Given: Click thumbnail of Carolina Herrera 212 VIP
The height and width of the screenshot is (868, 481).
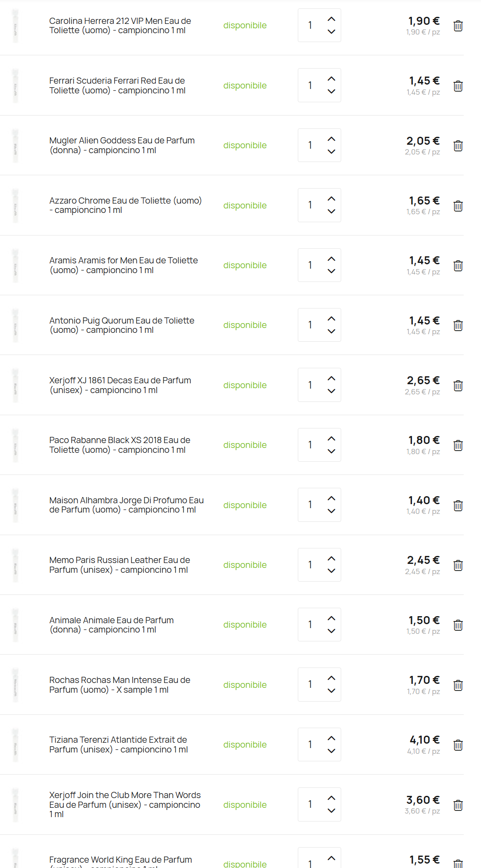Looking at the screenshot, I should coord(15,26).
